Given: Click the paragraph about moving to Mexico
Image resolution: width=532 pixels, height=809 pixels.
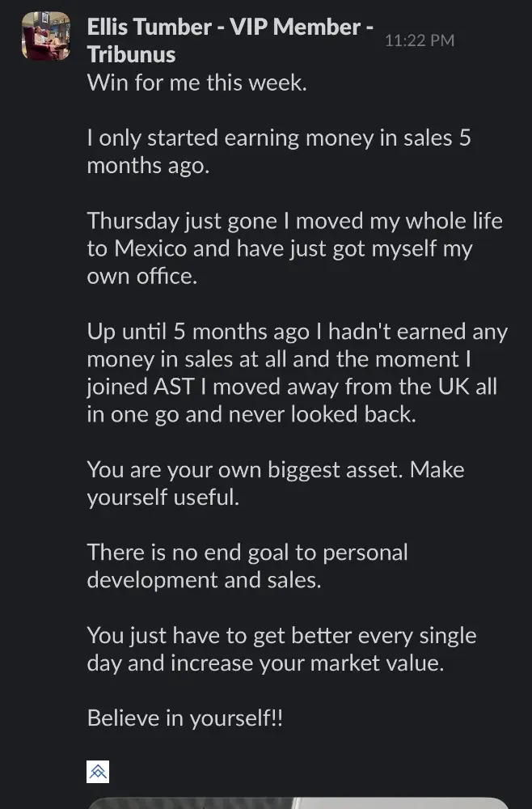Looking at the screenshot, I should (x=294, y=248).
